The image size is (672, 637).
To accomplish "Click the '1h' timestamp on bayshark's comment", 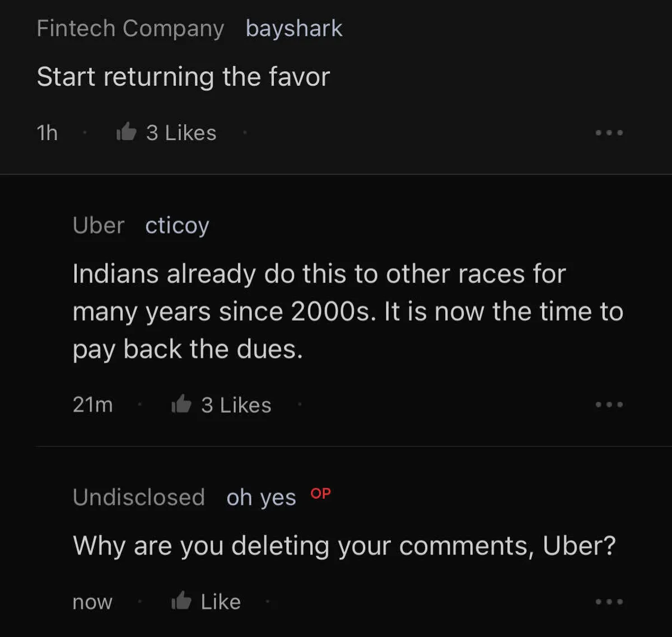I will tap(47, 133).
